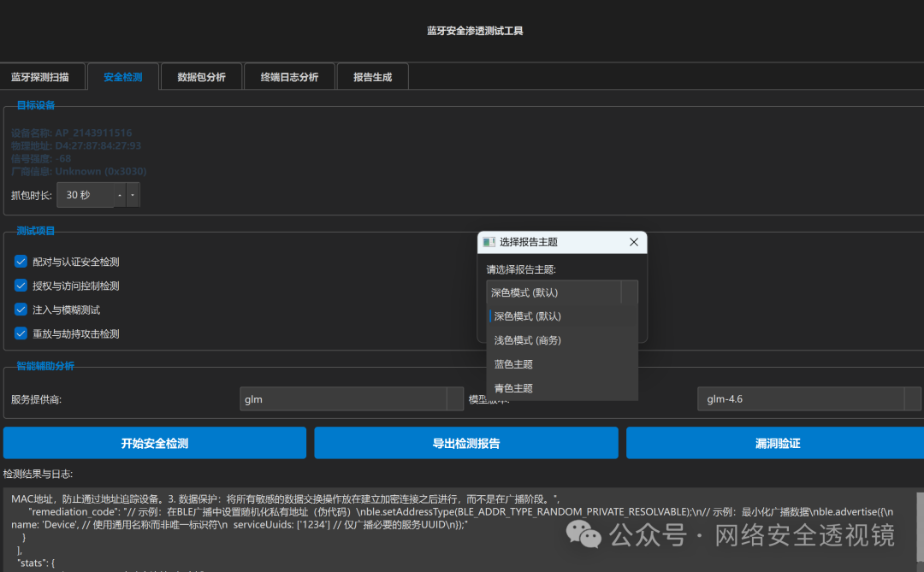The width and height of the screenshot is (924, 572).
Task: Click the 检测结果与日志 output text area
Action: pos(459,530)
